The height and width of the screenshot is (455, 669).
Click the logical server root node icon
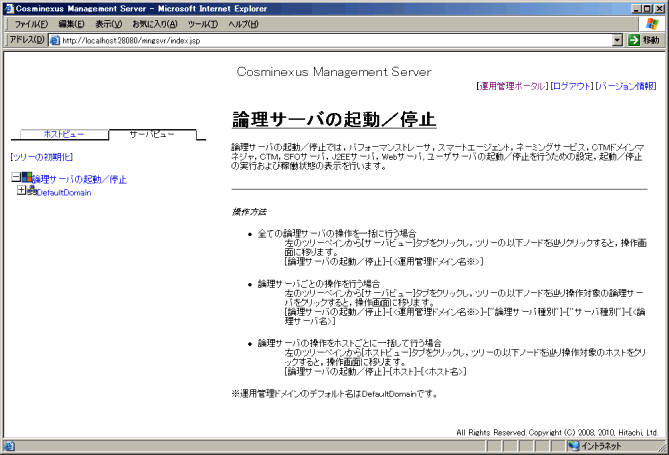point(27,178)
